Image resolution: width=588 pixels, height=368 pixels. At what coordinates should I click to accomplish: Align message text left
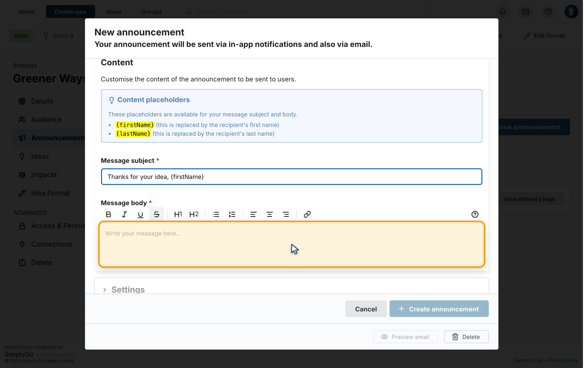pyautogui.click(x=253, y=214)
